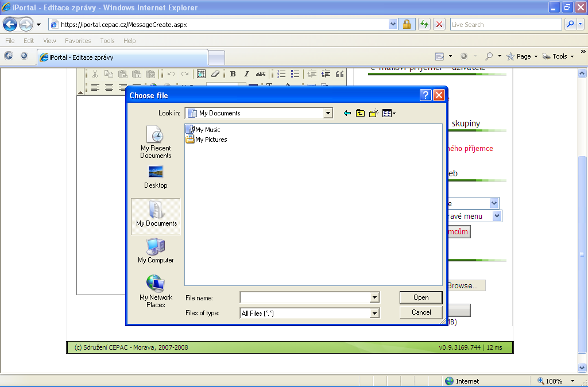Undo last edit in the editor toolbar
The width and height of the screenshot is (588, 387).
tap(171, 74)
